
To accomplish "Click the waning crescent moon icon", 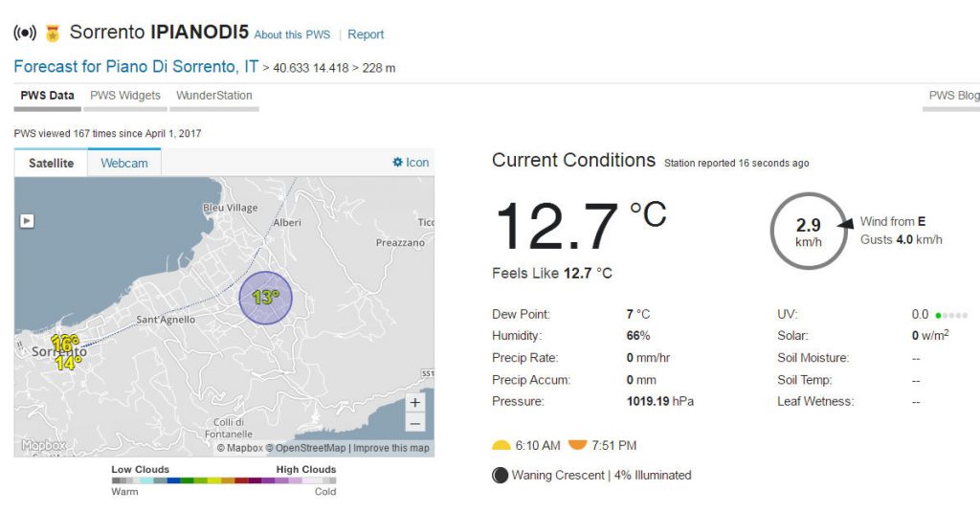I will click(500, 476).
